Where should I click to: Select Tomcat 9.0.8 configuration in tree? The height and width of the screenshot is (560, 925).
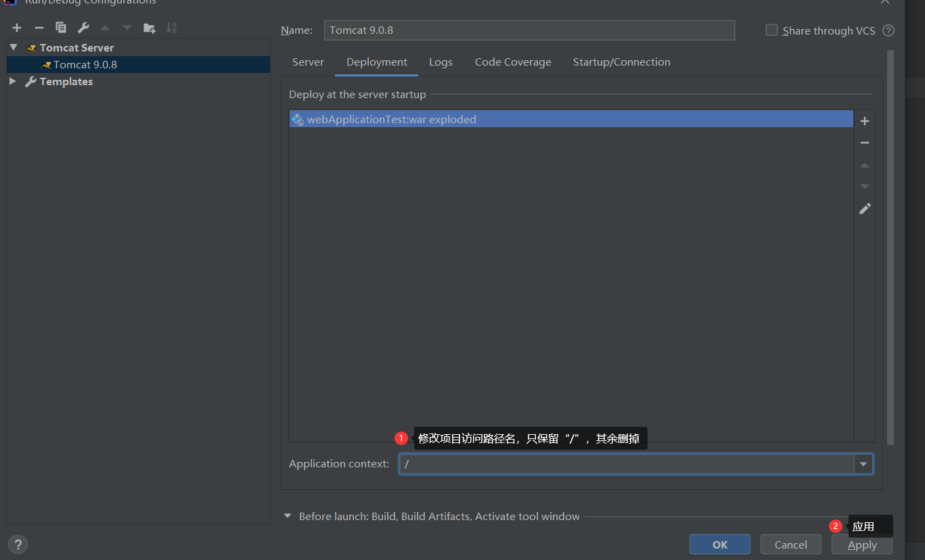click(x=138, y=65)
